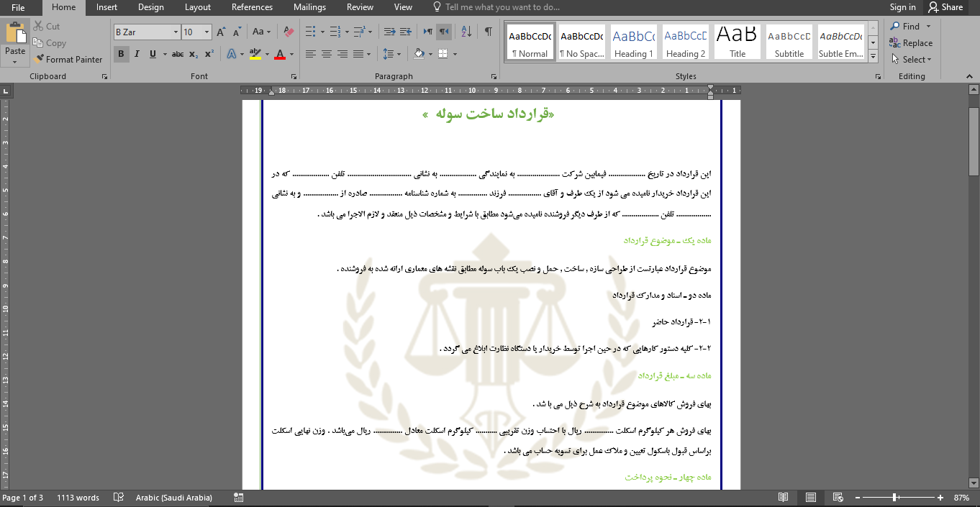Open the Insert ribbon tab
The width and height of the screenshot is (980, 507).
pos(106,7)
